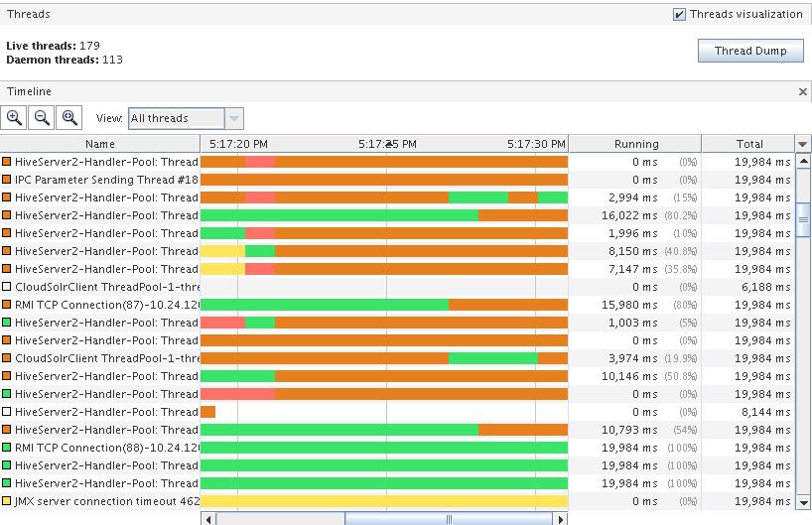Viewport: 812px width, 525px height.
Task: Click the 15,980 ms running value
Action: [629, 305]
